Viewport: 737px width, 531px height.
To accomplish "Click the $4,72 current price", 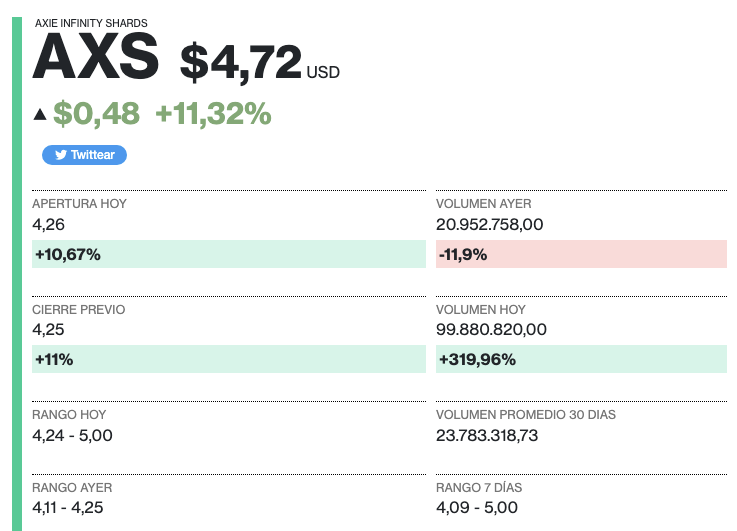I will pos(241,63).
